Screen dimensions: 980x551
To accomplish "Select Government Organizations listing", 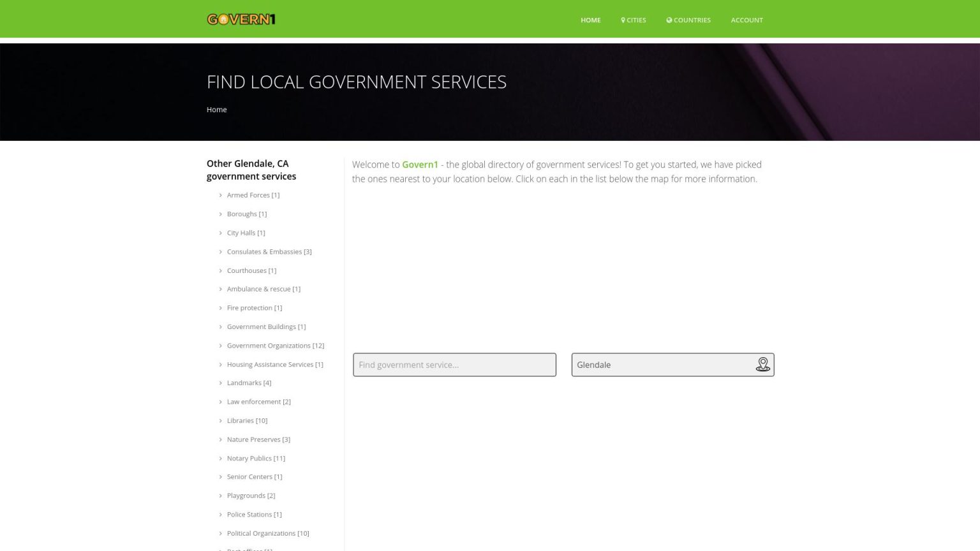I will coord(275,346).
